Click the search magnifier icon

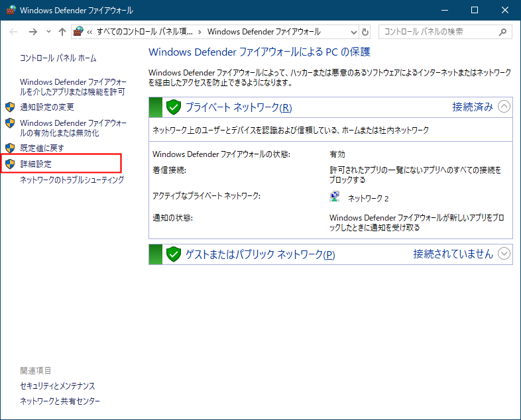502,32
